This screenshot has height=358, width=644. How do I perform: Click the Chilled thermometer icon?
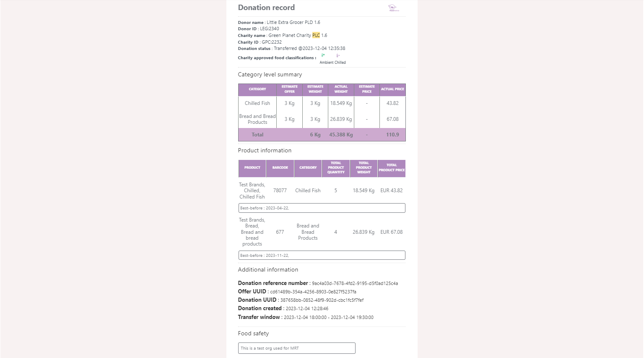[x=338, y=55]
